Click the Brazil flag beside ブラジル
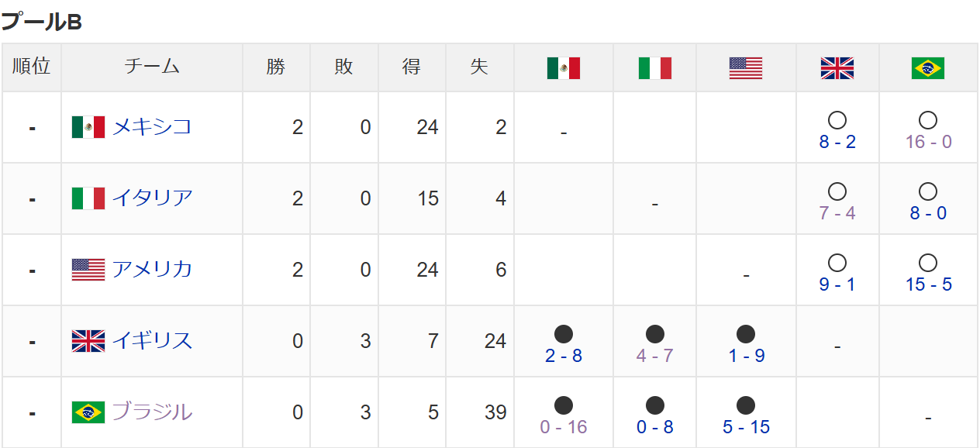This screenshot has width=980, height=448. (x=88, y=412)
